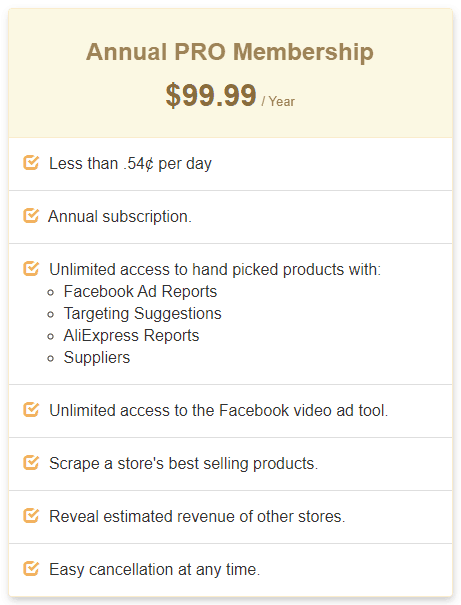
Task: Click the 'Less than .54¢ per day' text
Action: click(x=130, y=164)
